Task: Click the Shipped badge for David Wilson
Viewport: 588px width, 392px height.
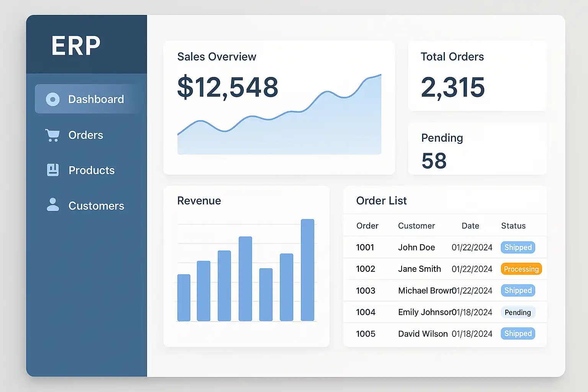Action: pyautogui.click(x=518, y=333)
